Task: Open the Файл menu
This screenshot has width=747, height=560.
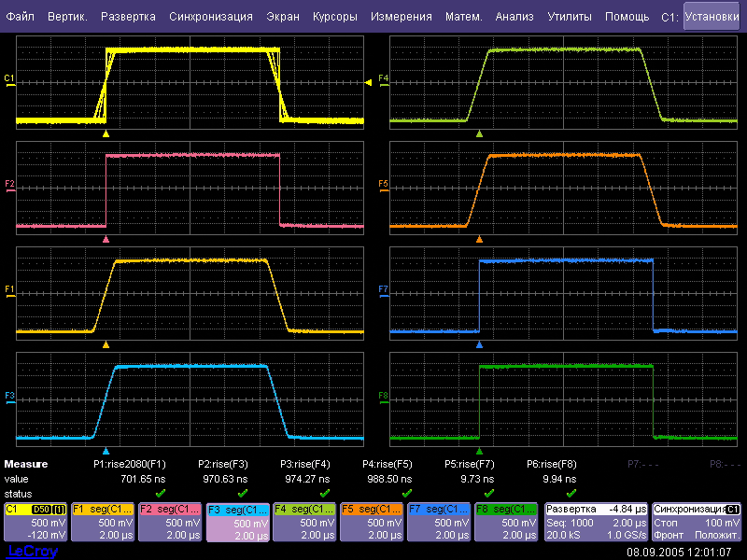Action: tap(21, 17)
